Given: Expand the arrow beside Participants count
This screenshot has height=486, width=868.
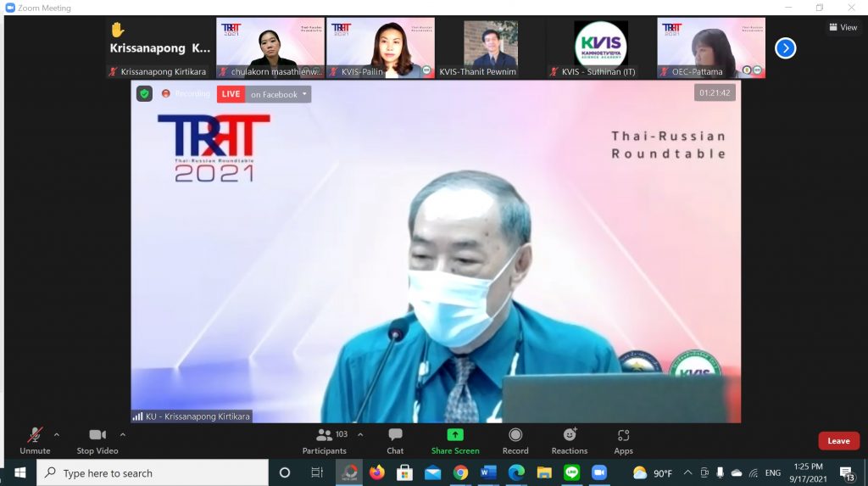Looking at the screenshot, I should point(360,435).
